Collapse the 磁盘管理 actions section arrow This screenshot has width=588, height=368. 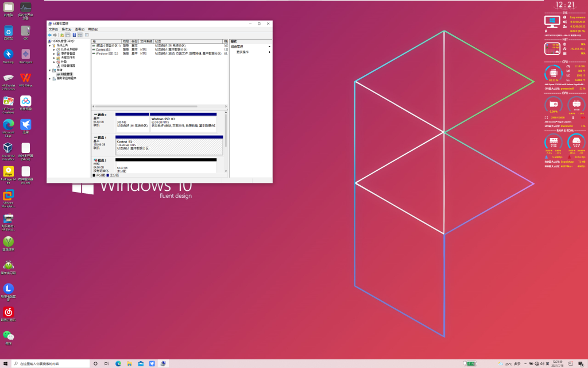pyautogui.click(x=269, y=47)
